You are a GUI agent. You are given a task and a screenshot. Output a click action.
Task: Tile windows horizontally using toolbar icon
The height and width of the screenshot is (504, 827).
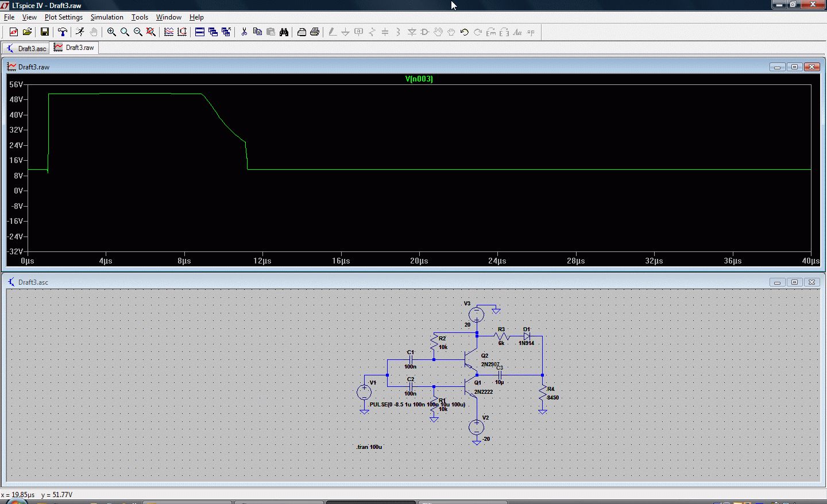tap(200, 32)
